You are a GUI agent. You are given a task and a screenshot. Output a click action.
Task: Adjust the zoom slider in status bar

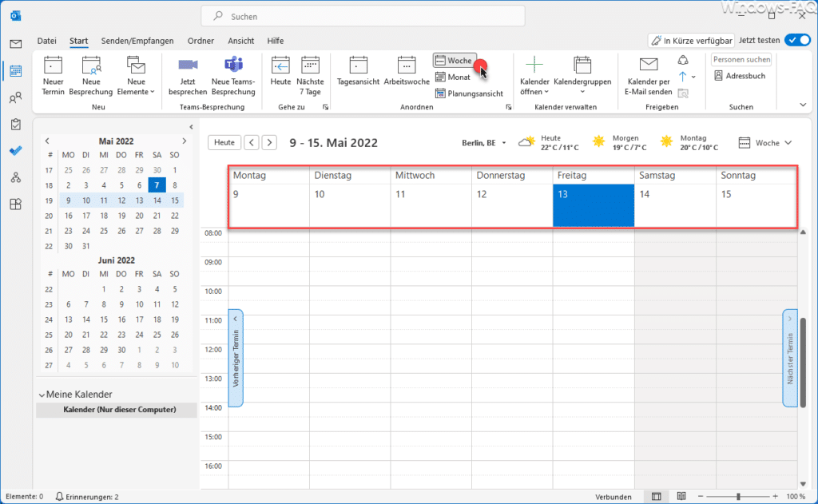click(738, 497)
